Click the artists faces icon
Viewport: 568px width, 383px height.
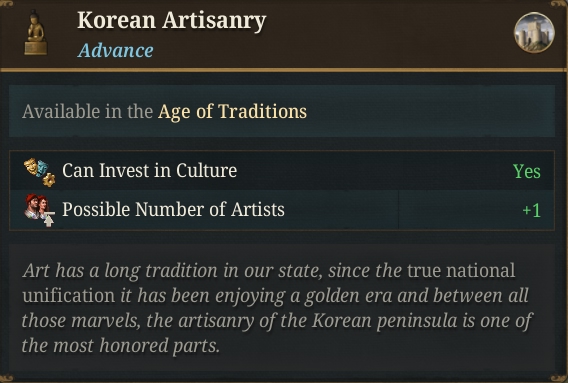click(x=39, y=210)
